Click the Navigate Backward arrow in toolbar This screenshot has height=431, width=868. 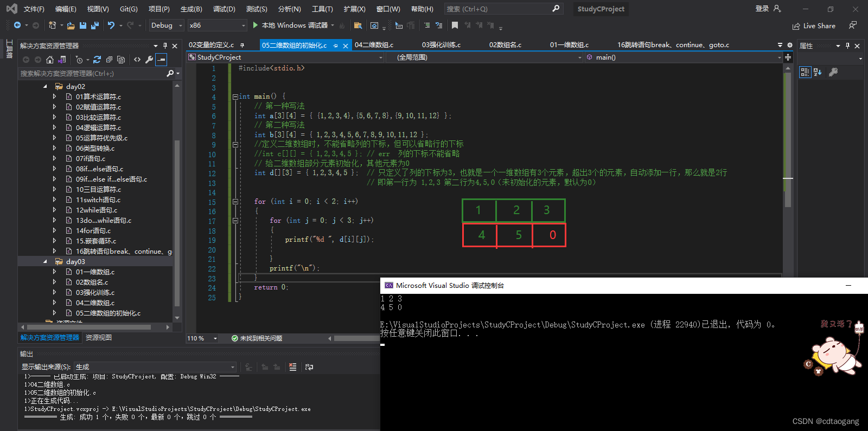pyautogui.click(x=17, y=25)
